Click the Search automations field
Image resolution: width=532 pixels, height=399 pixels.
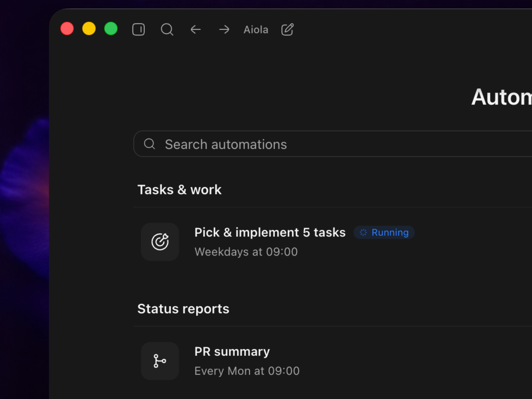coord(333,144)
